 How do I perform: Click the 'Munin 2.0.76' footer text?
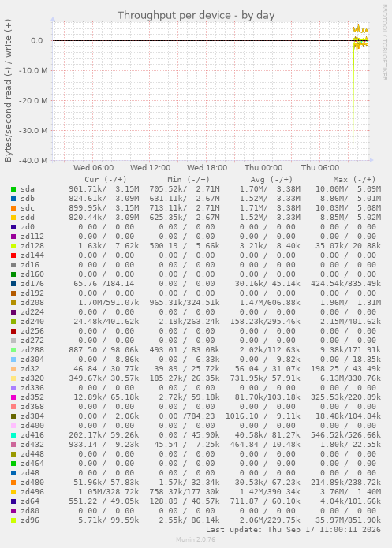(196, 539)
